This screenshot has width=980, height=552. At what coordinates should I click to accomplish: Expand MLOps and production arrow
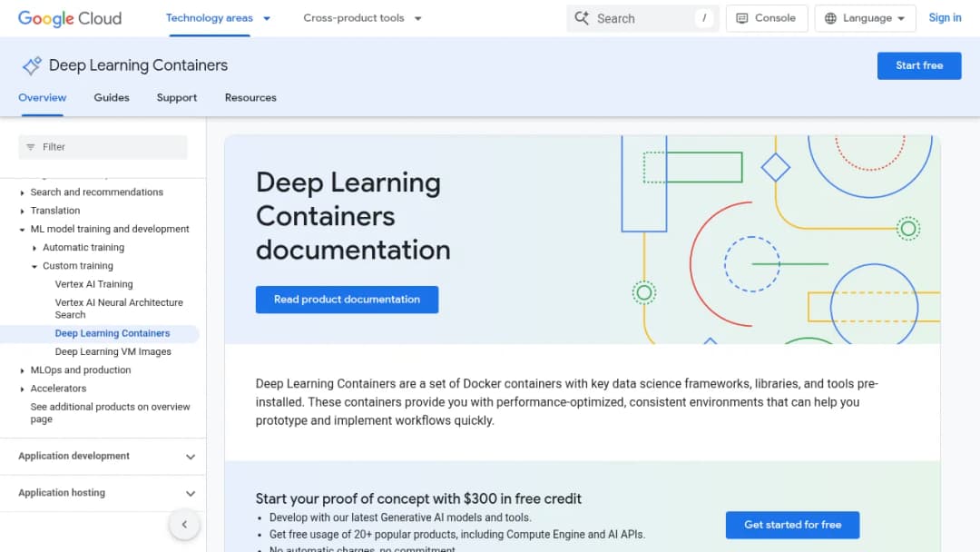pyautogui.click(x=22, y=370)
